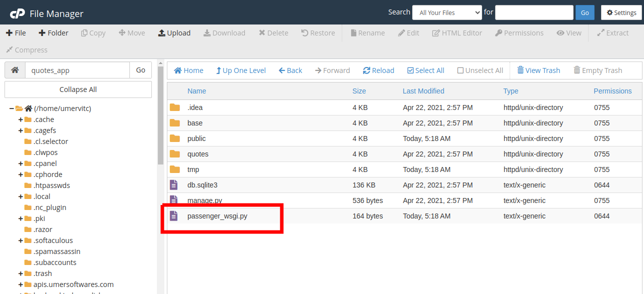The image size is (644, 294).
Task: Select the passenger_wsgi.py file
Action: (x=217, y=216)
